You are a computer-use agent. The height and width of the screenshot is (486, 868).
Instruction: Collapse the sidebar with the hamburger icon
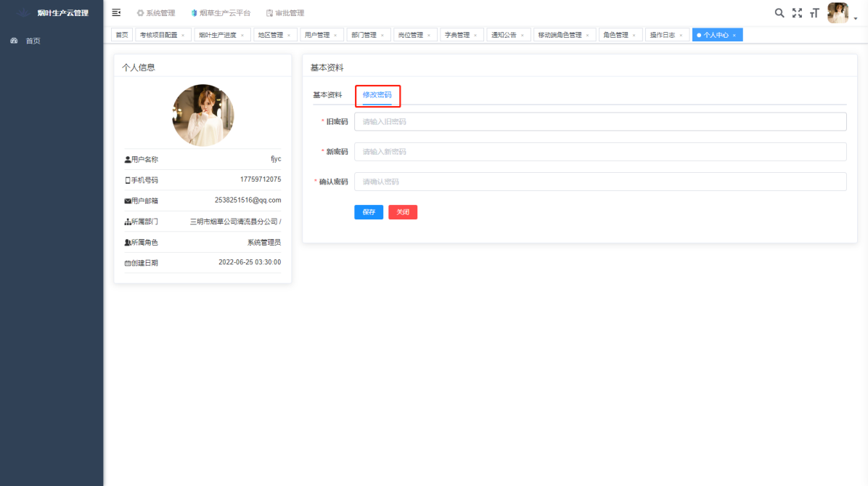pyautogui.click(x=116, y=12)
